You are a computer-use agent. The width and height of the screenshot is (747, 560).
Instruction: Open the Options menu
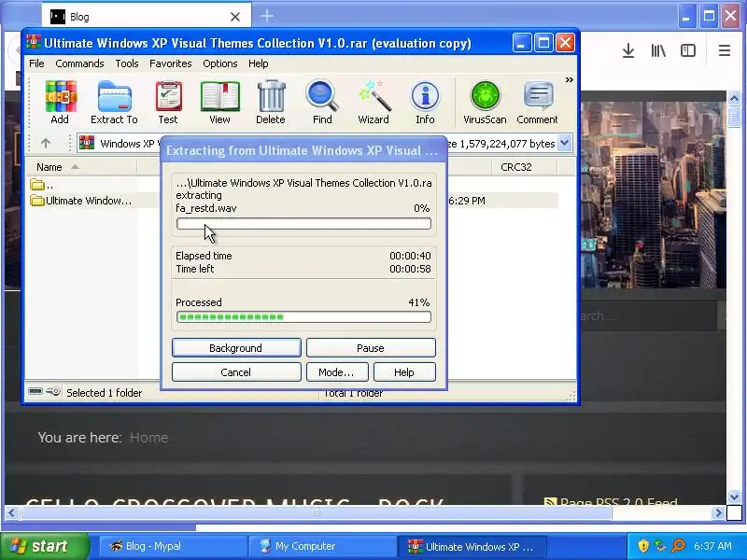(x=220, y=63)
